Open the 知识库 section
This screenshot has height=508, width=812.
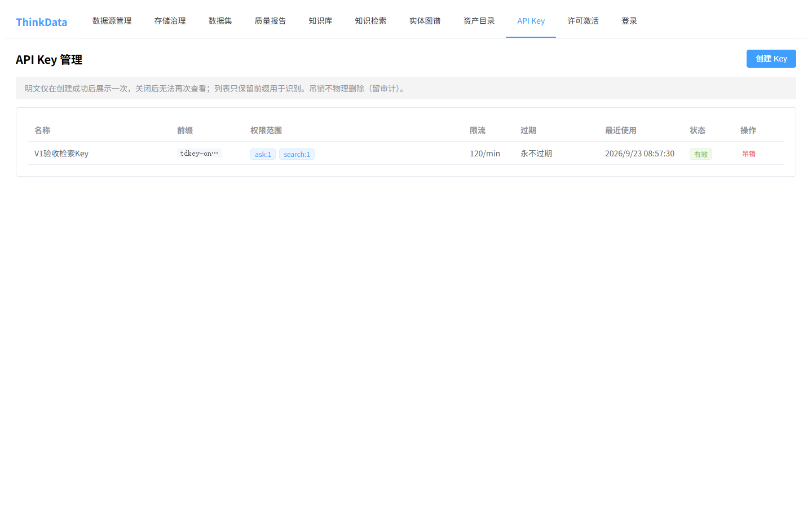320,21
